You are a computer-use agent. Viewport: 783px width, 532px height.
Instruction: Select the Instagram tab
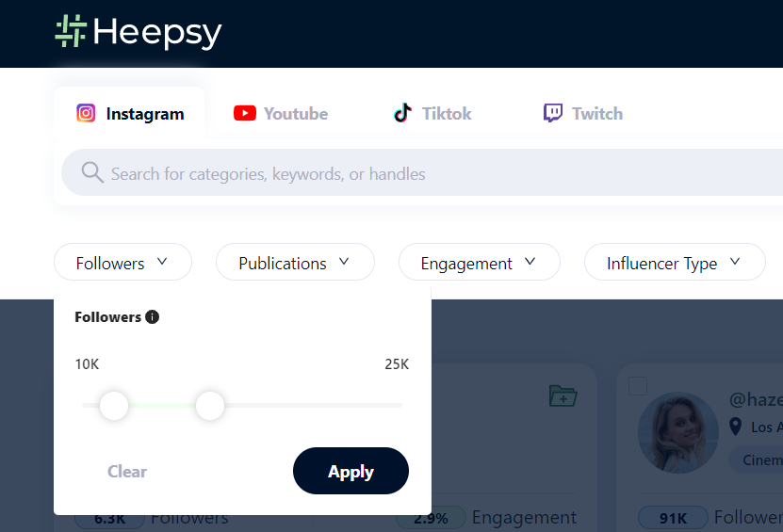pos(130,114)
